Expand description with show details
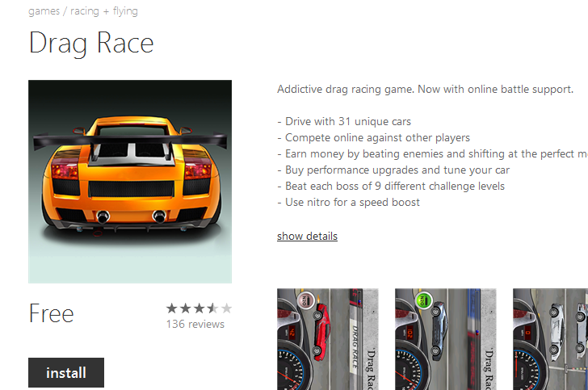The image size is (588, 390). (x=307, y=237)
